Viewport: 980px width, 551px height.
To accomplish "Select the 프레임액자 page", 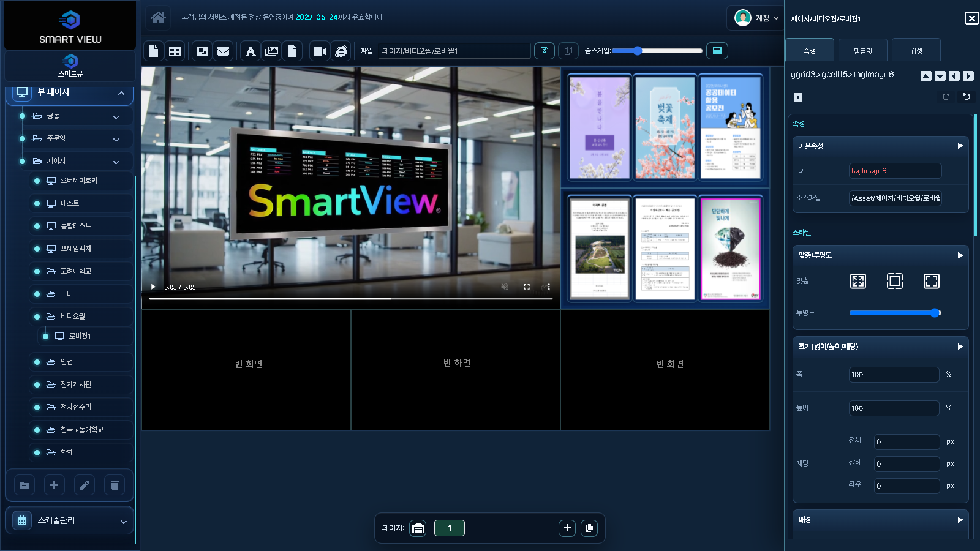I will pos(82,249).
